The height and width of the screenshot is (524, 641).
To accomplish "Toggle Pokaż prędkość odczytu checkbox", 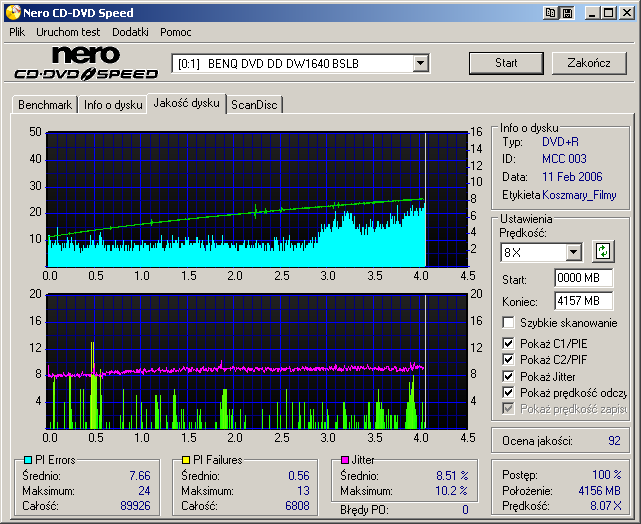I will [x=508, y=393].
